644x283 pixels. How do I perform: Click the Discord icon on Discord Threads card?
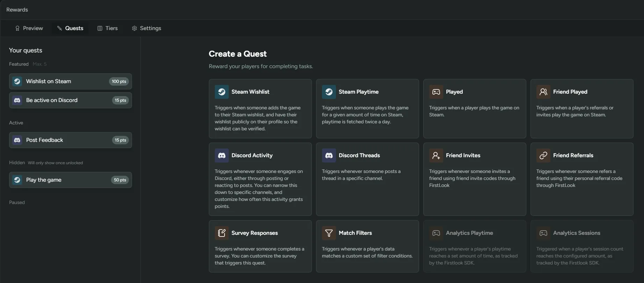click(329, 155)
